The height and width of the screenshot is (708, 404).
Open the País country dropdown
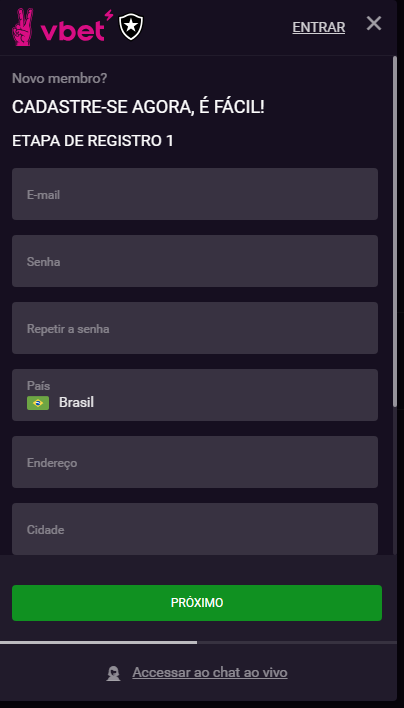pyautogui.click(x=195, y=395)
